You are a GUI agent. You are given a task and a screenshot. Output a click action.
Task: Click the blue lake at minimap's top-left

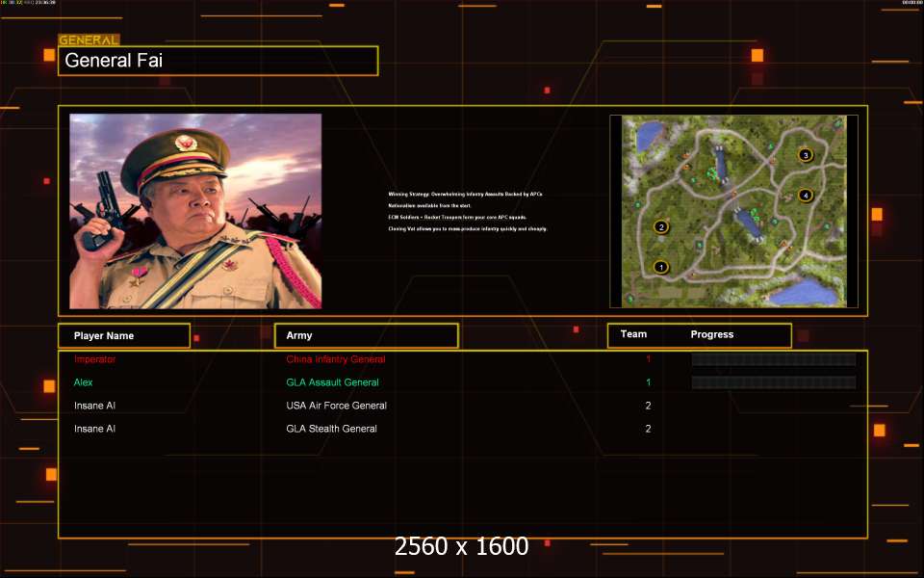click(648, 134)
